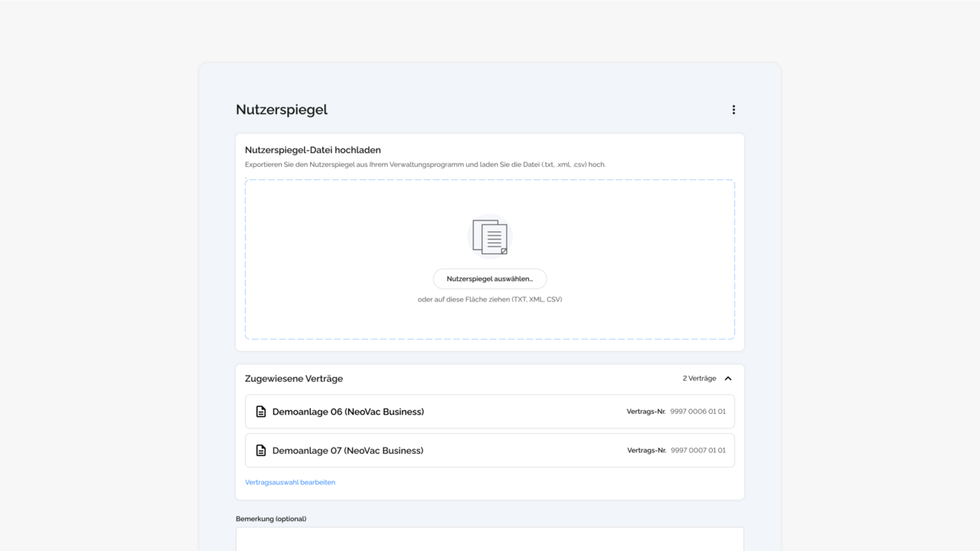The height and width of the screenshot is (551, 980).
Task: Click the "Bemerkung (optional)" label
Action: click(x=271, y=519)
